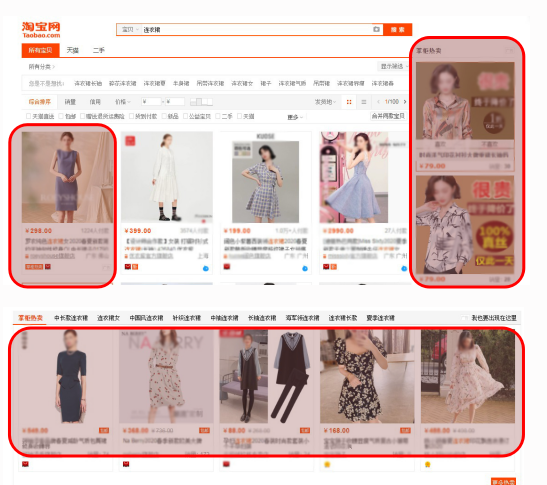This screenshot has width=547, height=485.
Task: Click orange badge next to ¥168.00 price
Action: 405,430
